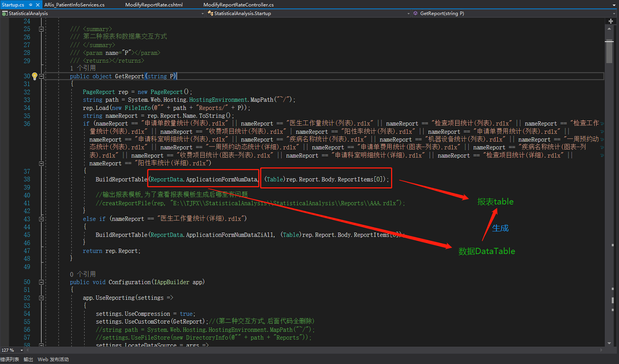Open the StatisticalAnalysis.Startup type dropdown

409,14
